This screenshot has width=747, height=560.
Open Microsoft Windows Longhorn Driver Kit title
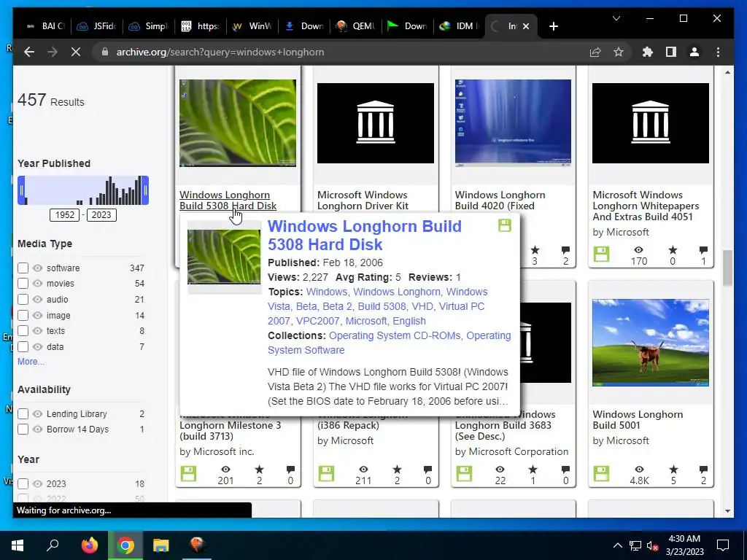pos(363,201)
